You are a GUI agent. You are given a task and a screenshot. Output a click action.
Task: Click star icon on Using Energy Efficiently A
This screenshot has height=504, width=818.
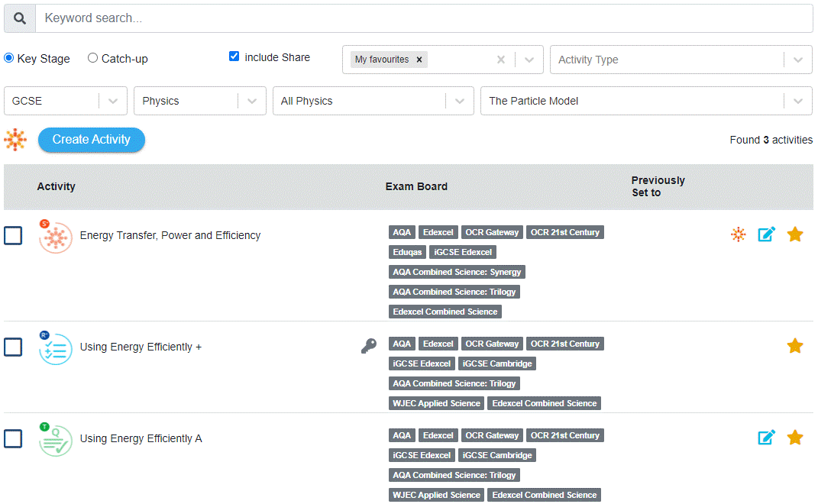(795, 438)
